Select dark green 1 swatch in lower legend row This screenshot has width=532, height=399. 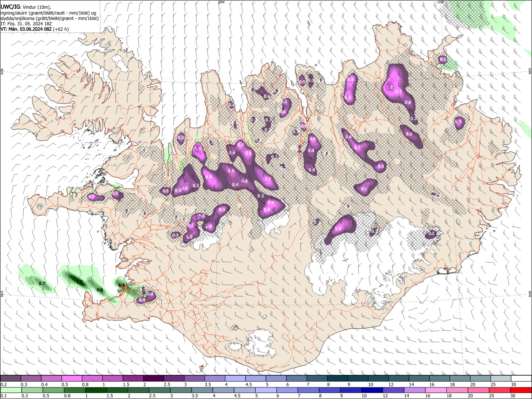[x=96, y=390]
